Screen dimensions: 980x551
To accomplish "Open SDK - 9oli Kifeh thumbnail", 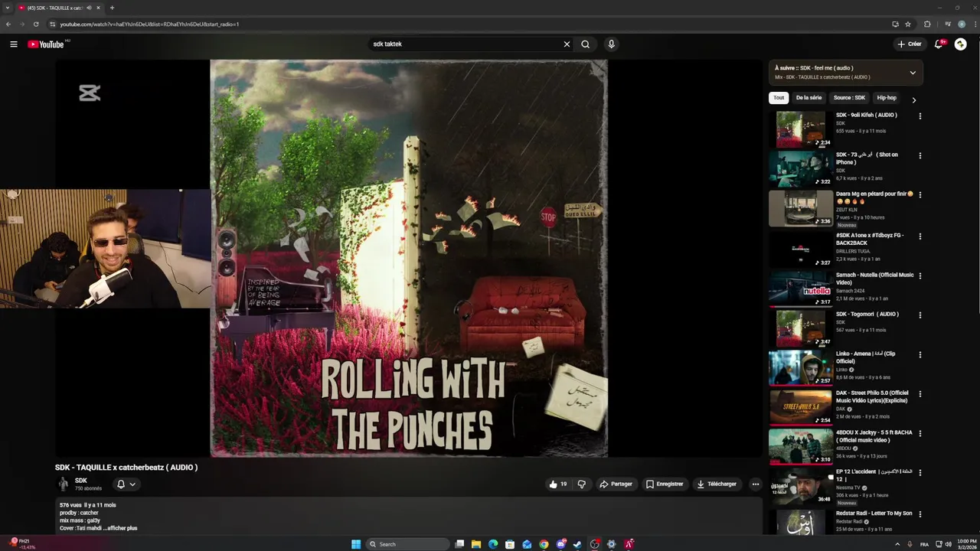I will click(x=801, y=129).
